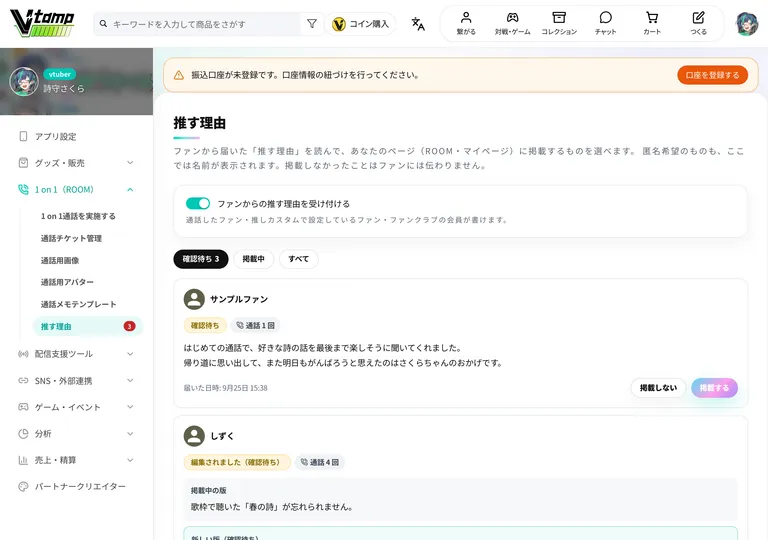Screen dimensions: 768x540
Task: Open パートナークリエイター menu item
Action: [x=76, y=487]
